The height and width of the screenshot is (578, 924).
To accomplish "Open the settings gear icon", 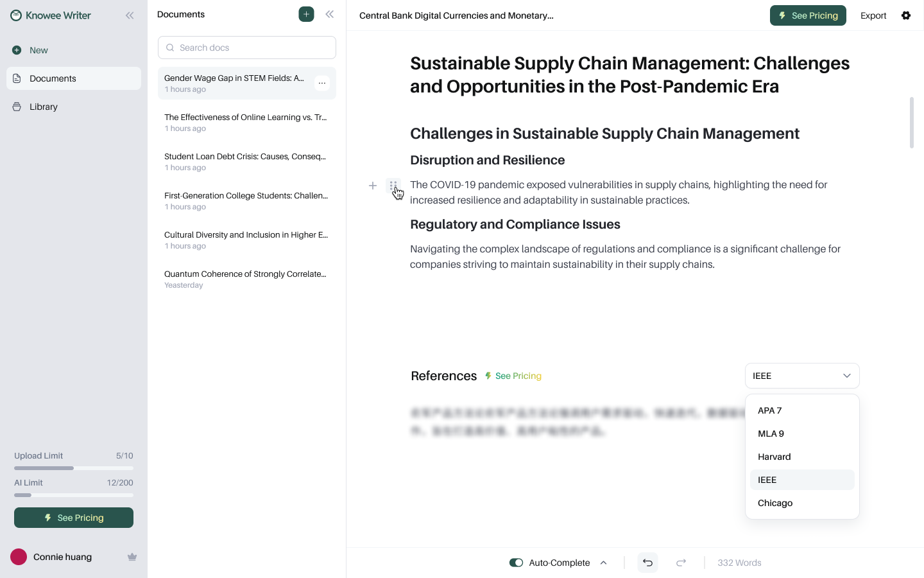I will 906,15.
